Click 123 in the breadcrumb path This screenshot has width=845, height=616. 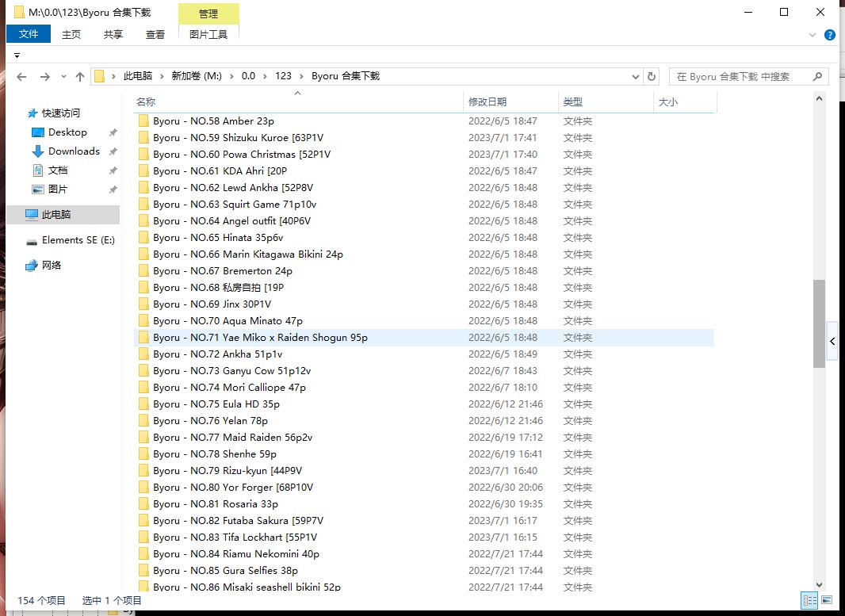pyautogui.click(x=283, y=76)
